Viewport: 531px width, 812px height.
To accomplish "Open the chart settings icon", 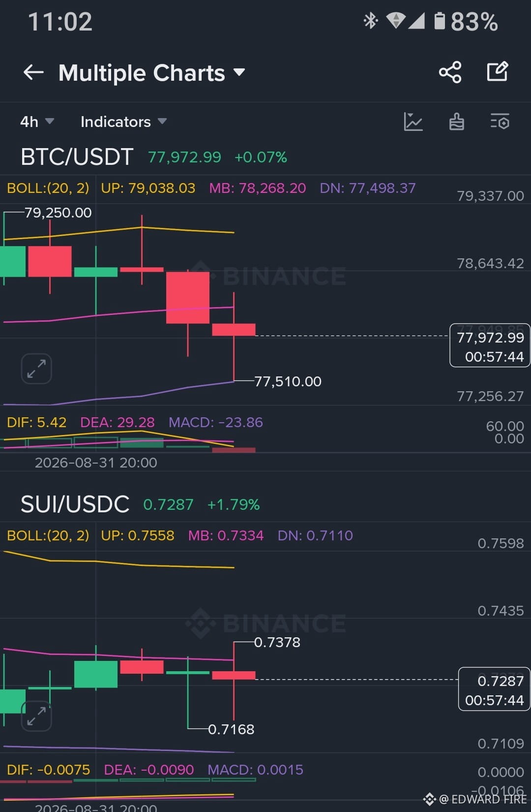I will (x=500, y=122).
